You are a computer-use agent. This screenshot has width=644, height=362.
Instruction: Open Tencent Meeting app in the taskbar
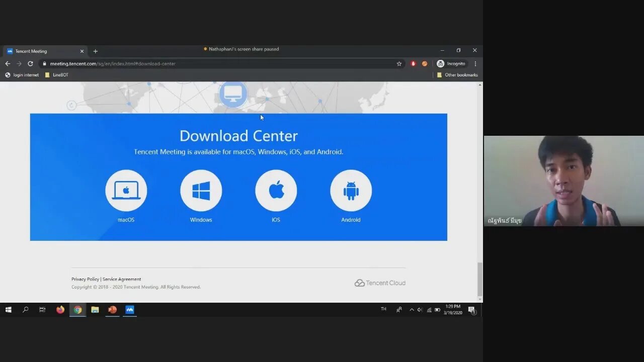[130, 310]
